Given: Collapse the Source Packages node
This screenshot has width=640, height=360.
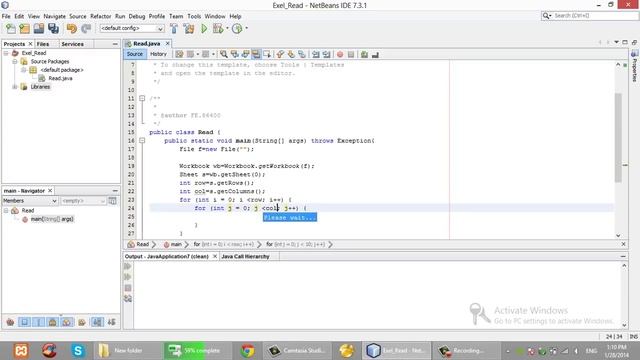Looking at the screenshot, I should pyautogui.click(x=15, y=62).
